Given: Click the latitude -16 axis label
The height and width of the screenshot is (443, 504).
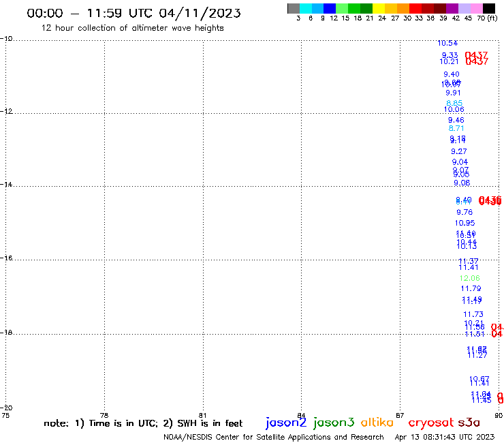Looking at the screenshot, I should [x=6, y=258].
